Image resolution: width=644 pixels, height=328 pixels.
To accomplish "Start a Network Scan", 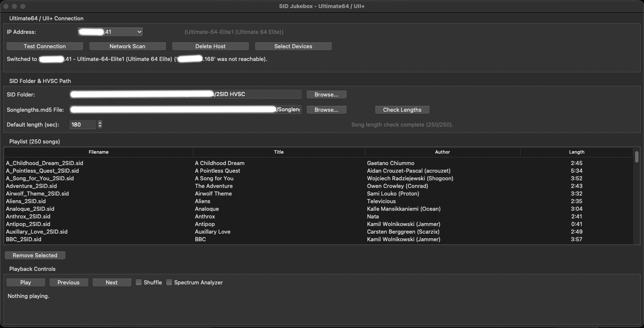I will point(127,46).
